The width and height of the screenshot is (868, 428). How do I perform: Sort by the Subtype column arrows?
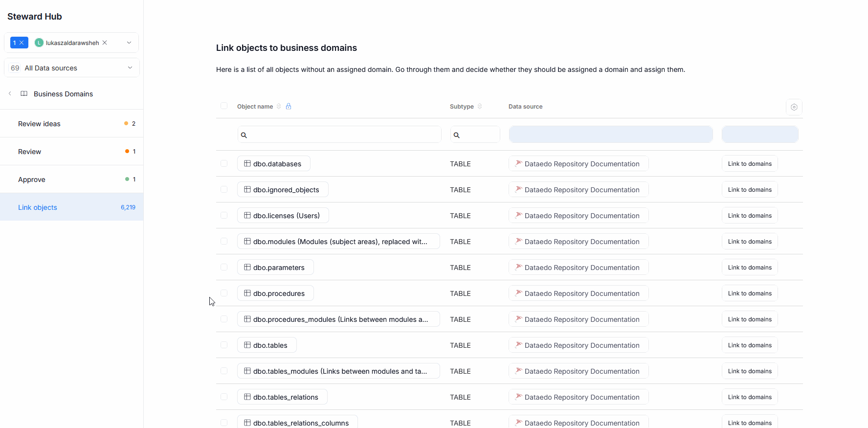coord(480,106)
